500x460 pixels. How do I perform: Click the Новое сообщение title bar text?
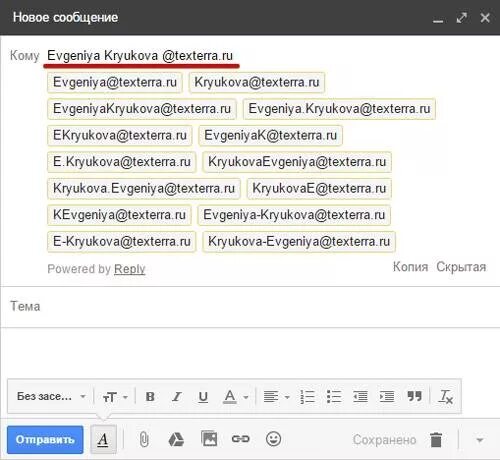[65, 17]
